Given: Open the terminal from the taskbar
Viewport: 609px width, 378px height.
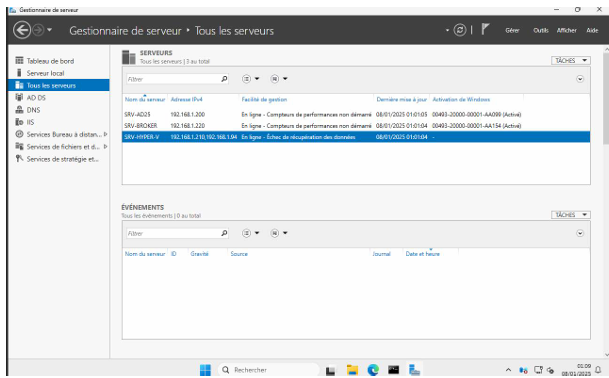Looking at the screenshot, I should click(393, 370).
